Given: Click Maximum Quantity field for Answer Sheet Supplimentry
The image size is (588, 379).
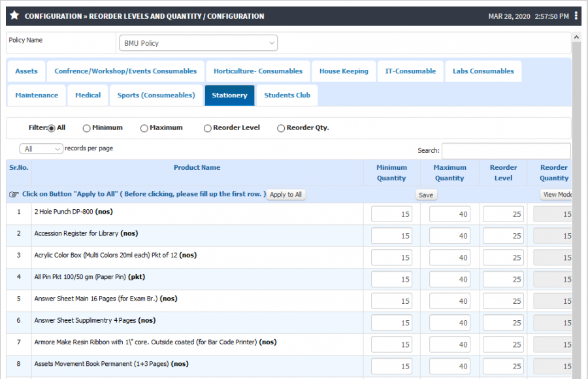Looking at the screenshot, I should [x=449, y=323].
